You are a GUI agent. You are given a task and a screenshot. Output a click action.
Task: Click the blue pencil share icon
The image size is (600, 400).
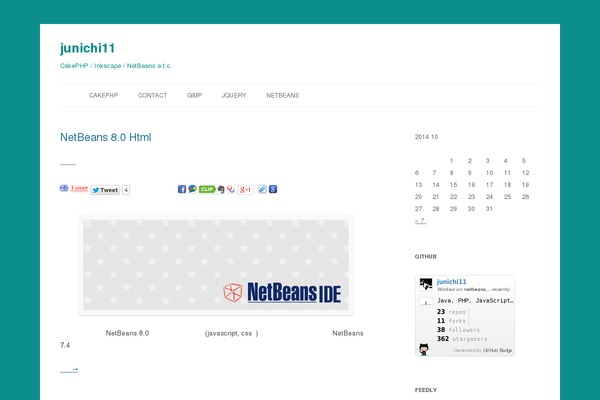click(x=262, y=189)
